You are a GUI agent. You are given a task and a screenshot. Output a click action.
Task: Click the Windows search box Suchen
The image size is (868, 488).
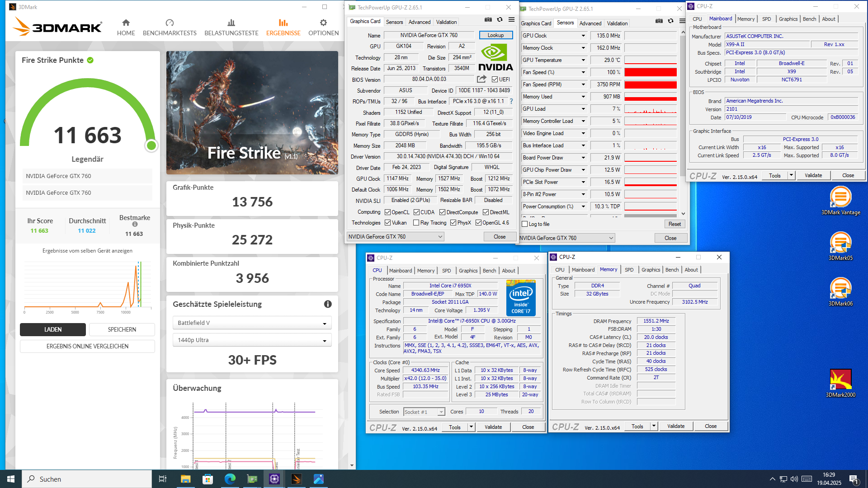87,479
